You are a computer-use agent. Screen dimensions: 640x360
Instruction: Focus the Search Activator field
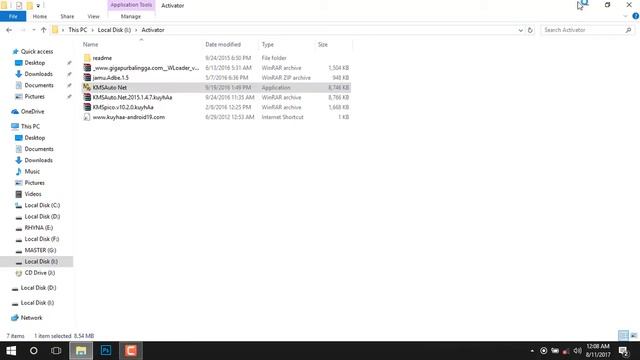583,30
